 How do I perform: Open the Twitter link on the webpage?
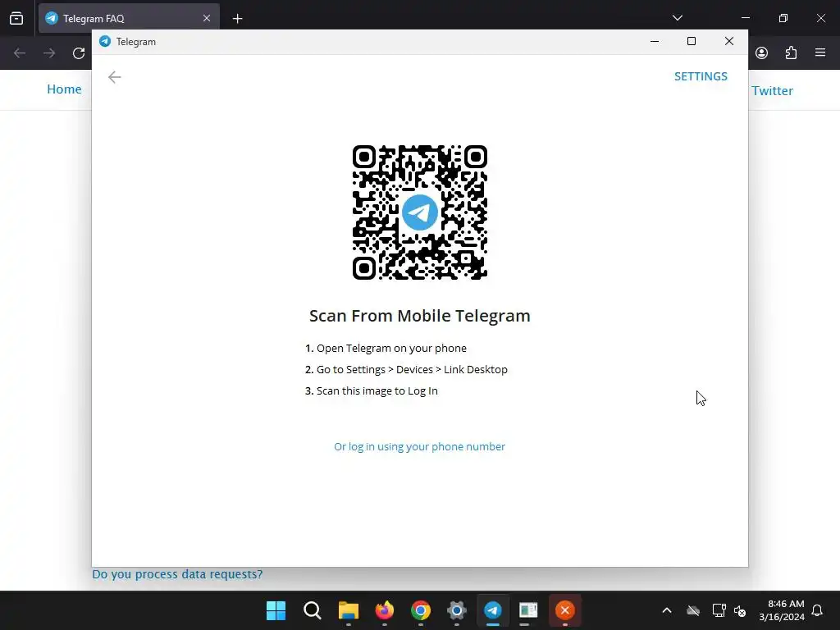coord(772,90)
